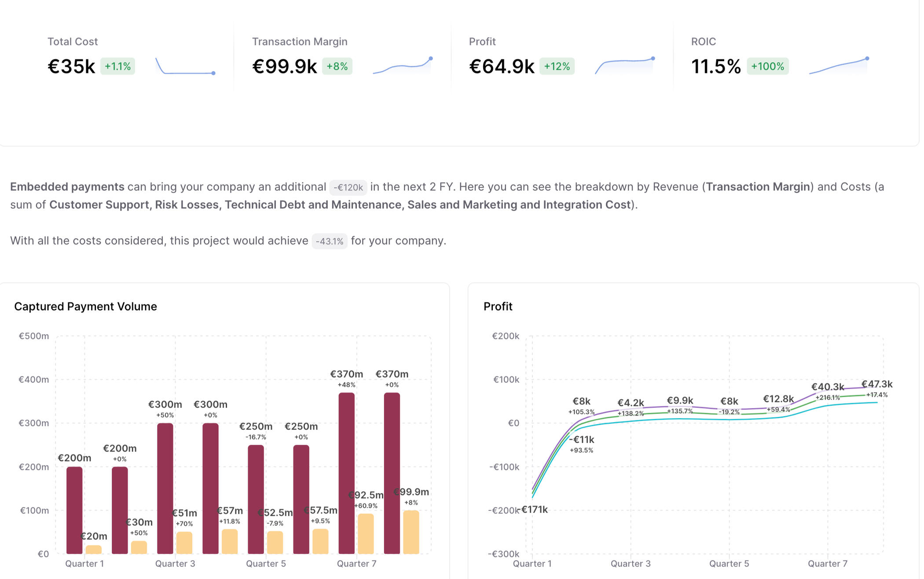The height and width of the screenshot is (579, 924).
Task: Click the €40.3k profit data label
Action: [x=827, y=387]
